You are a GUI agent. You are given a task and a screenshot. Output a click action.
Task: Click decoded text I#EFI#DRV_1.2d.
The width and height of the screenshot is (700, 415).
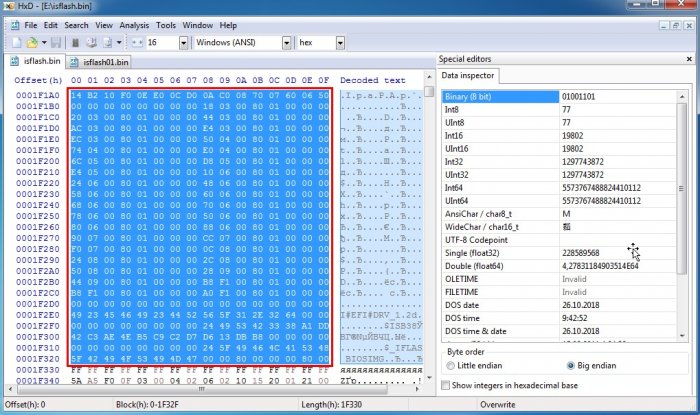pos(381,315)
